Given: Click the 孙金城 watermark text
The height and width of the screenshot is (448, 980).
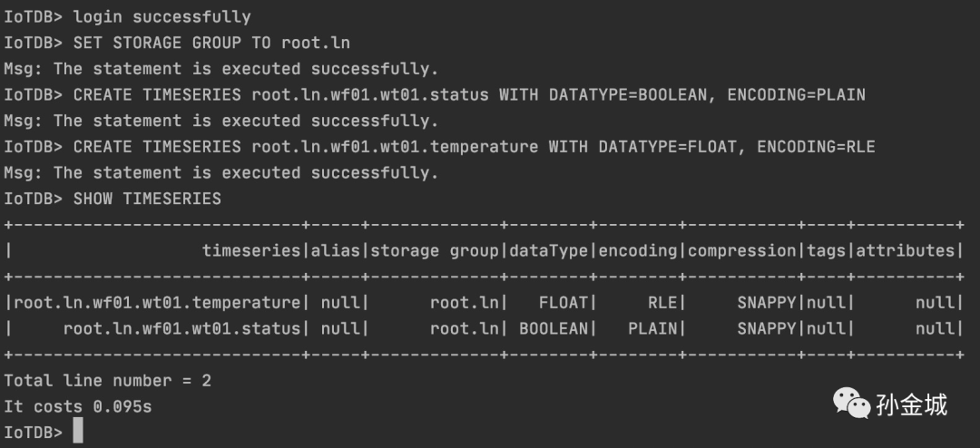Looking at the screenshot, I should pyautogui.click(x=911, y=404).
